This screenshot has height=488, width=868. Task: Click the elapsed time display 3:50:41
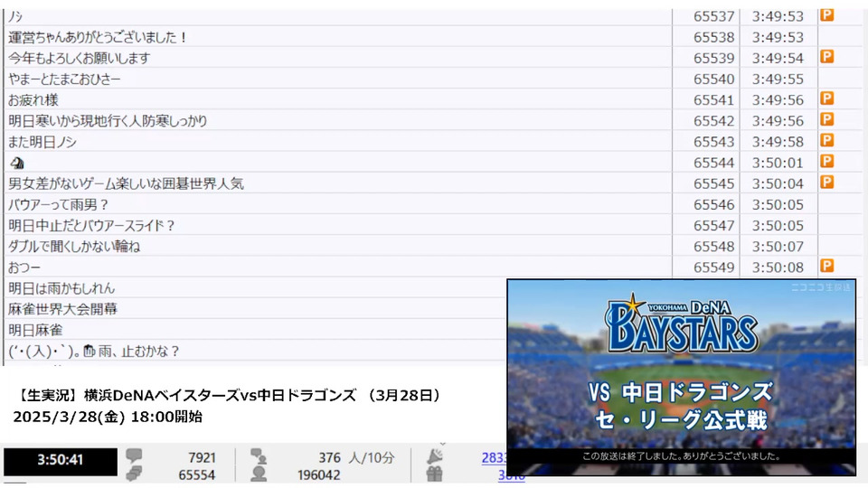coord(61,460)
